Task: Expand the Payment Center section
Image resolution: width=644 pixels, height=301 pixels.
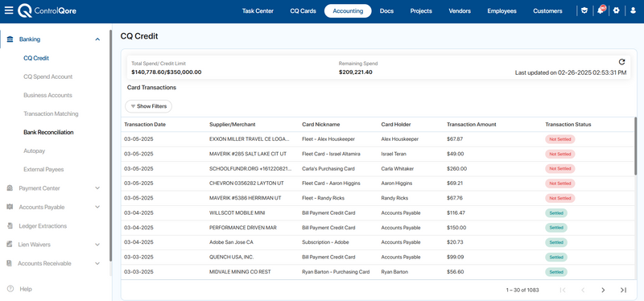Action: tap(97, 188)
